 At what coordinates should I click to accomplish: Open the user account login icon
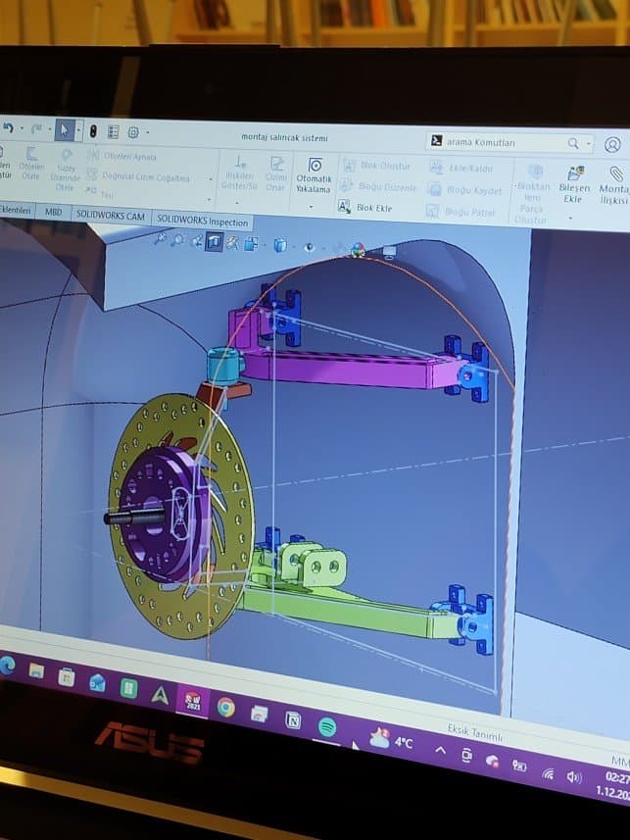coord(613,145)
